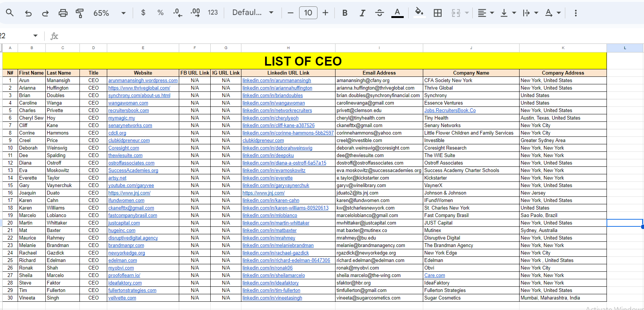Open linkedin.com/in/vineetasingh link
Viewport: 644px width, 310px height.
272,298
